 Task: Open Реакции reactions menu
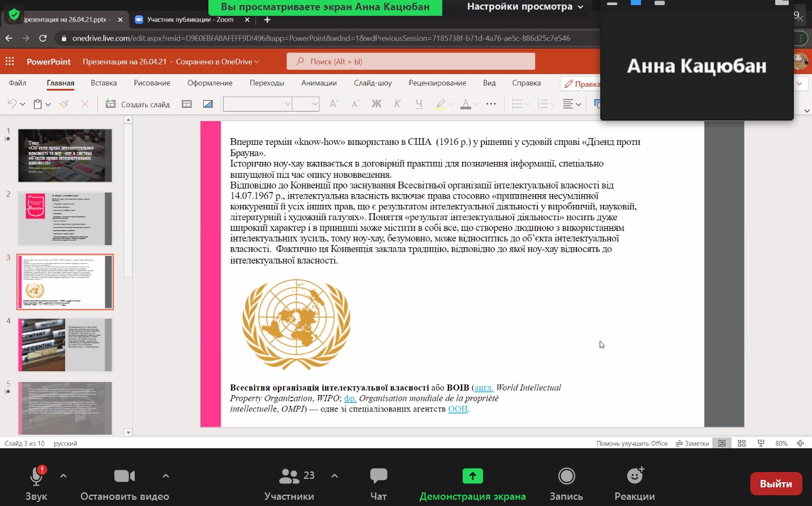pyautogui.click(x=635, y=483)
